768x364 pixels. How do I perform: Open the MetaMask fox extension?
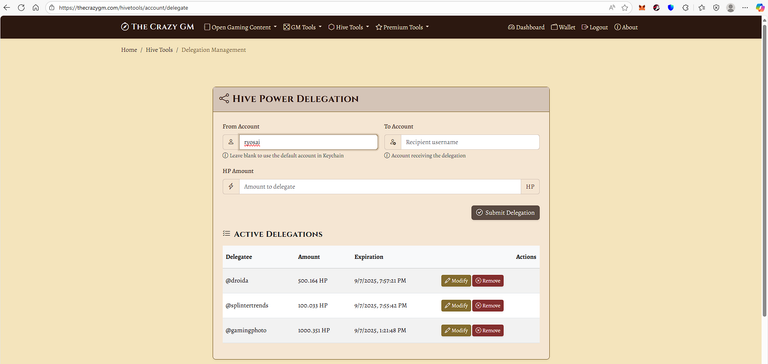point(642,8)
